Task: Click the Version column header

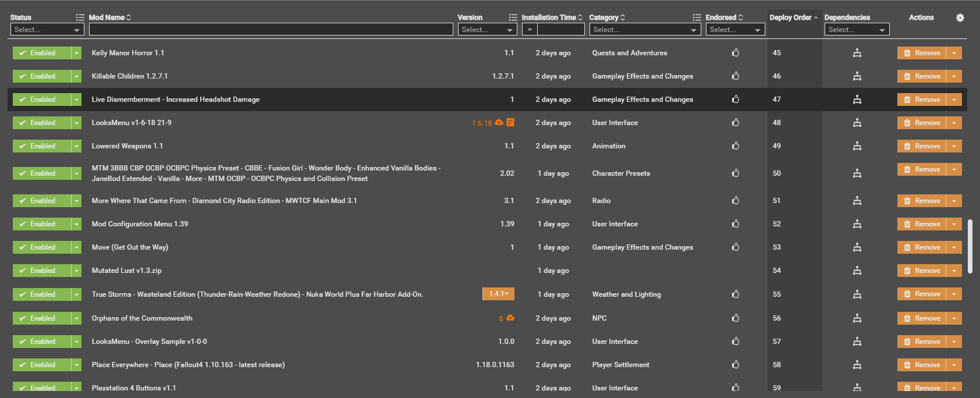Action: point(470,17)
